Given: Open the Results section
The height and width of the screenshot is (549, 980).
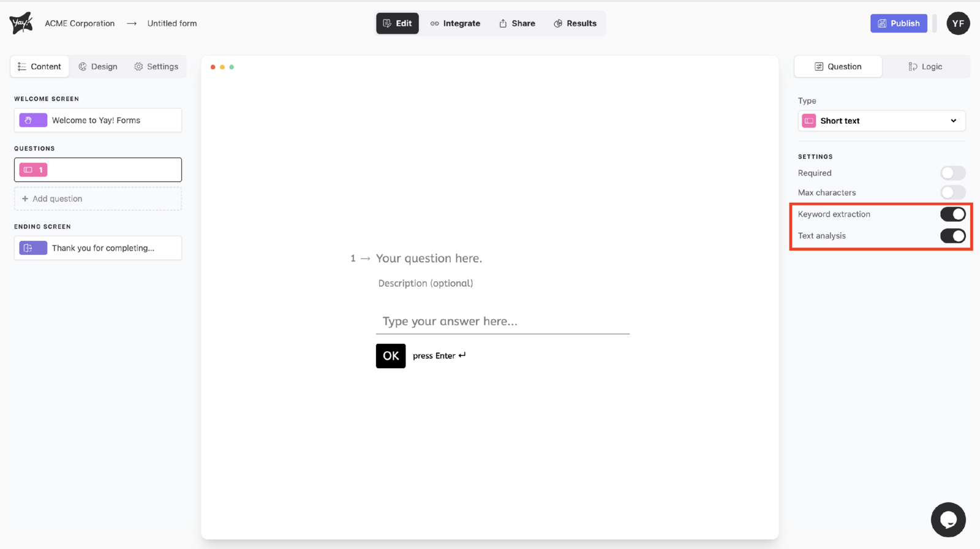Looking at the screenshot, I should click(575, 23).
